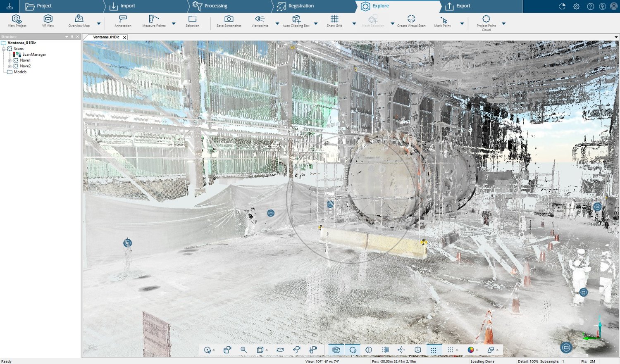
Task: Open the Show Grid dropdown arrow
Action: click(x=354, y=24)
